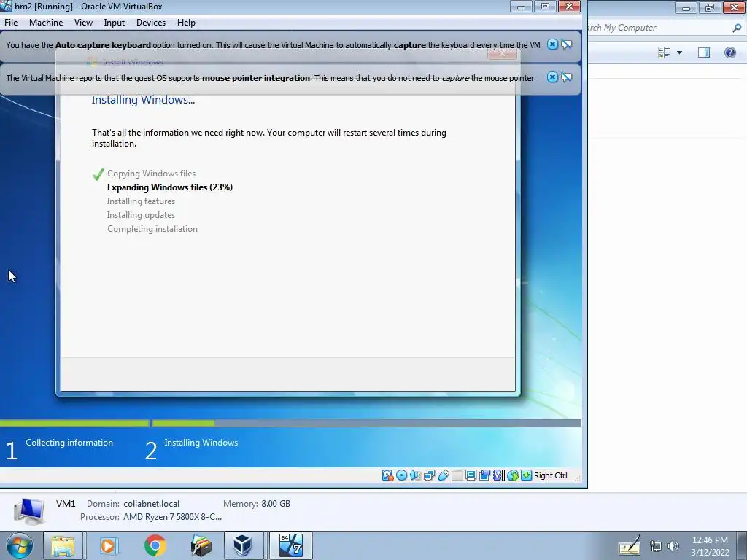Viewport: 747px width, 560px height.
Task: Click the Installing updates step text
Action: (141, 215)
